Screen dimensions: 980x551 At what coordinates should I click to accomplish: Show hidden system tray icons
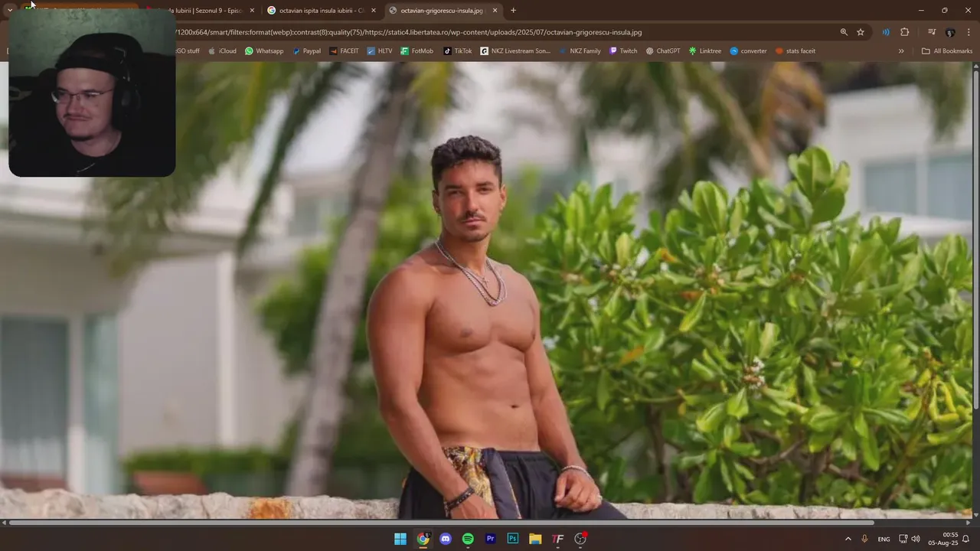[848, 539]
